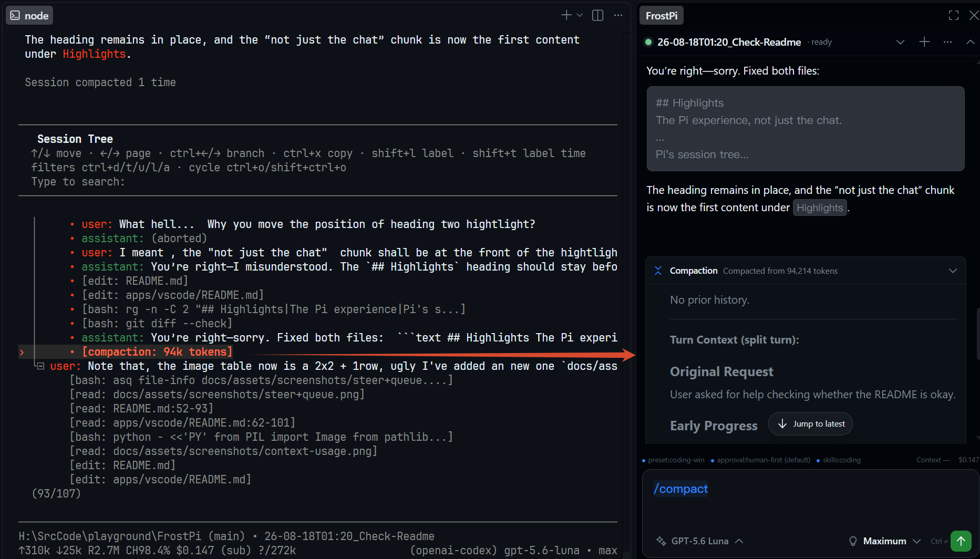The image size is (980, 559).
Task: Select the FrostPi panel tab
Action: [661, 16]
